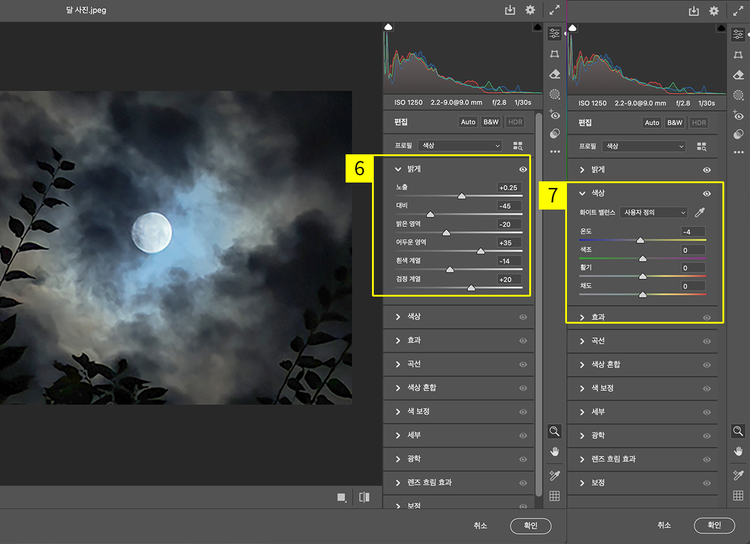Select the Hand tool in right toolstrip
Screen dimensions: 750x544
(x=738, y=451)
